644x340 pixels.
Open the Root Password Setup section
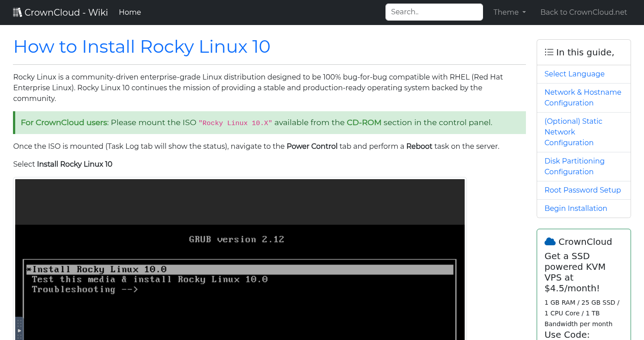pos(583,190)
